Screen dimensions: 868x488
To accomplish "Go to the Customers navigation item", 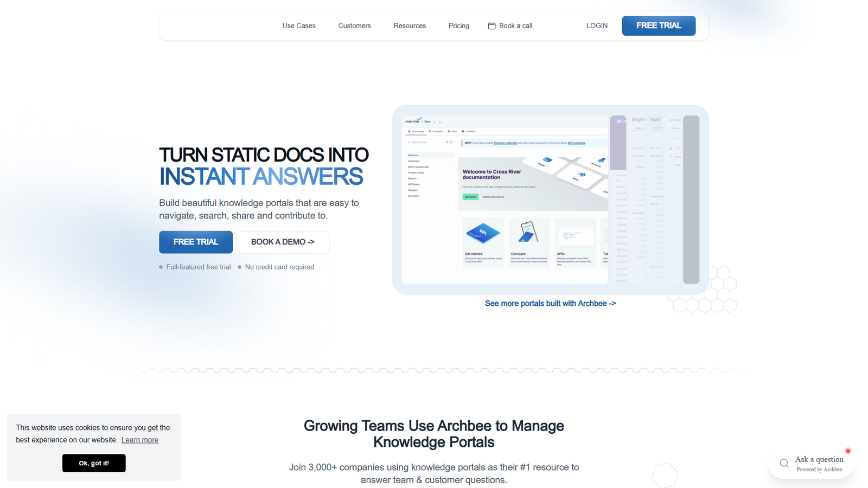I will coord(354,25).
